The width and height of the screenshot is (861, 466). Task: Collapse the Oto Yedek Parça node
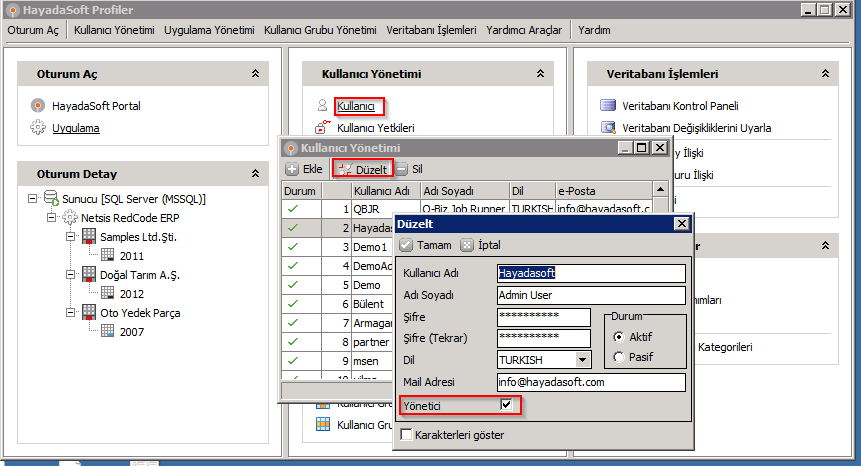70,313
